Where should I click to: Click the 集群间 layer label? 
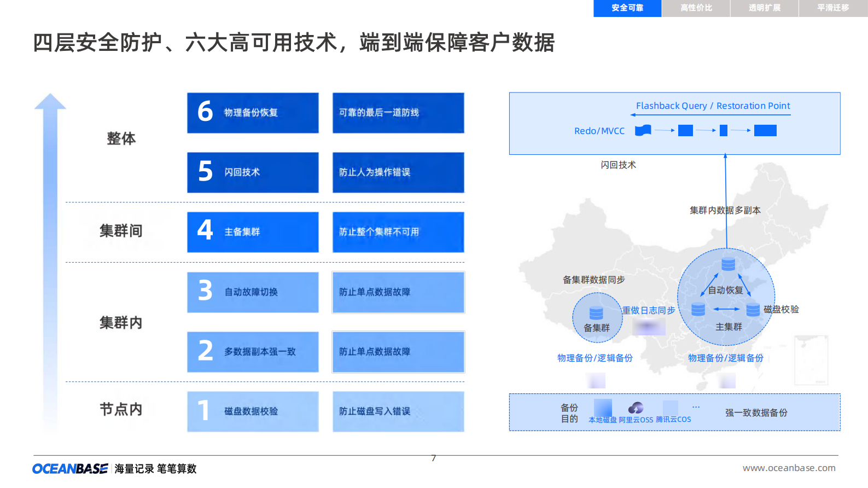(121, 231)
